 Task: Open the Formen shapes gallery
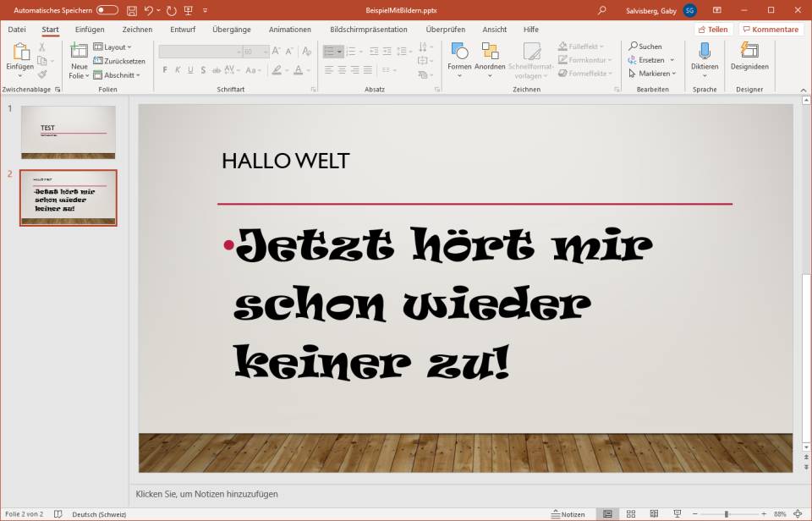pyautogui.click(x=459, y=59)
